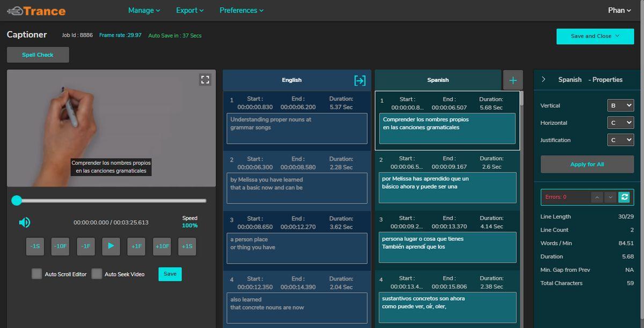Edit Spanish caption 1 text box

pos(448,129)
